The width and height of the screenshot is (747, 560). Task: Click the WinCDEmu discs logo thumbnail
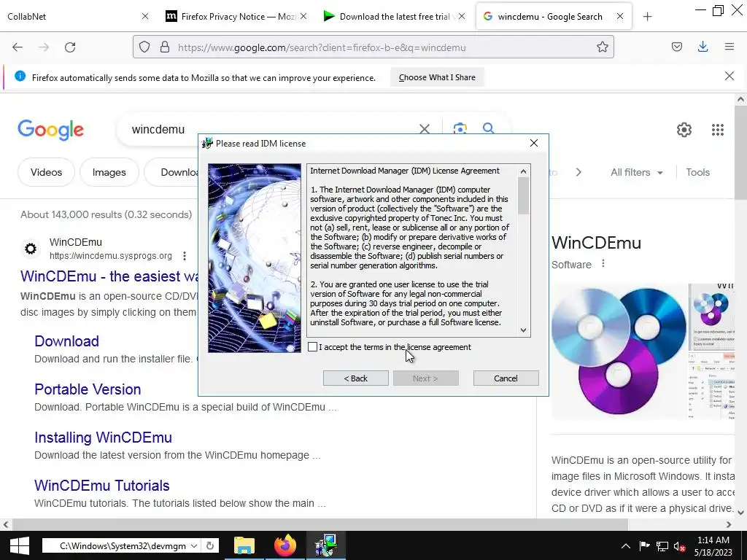pyautogui.click(x=619, y=351)
